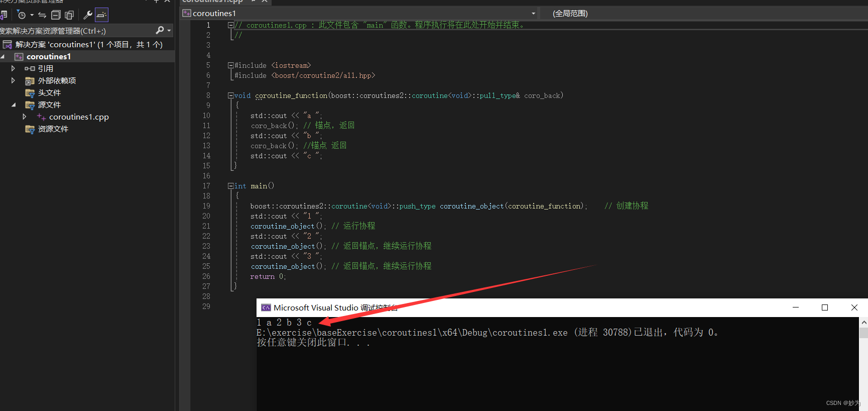Click the C++ file icon beside coroutines1.cpp
This screenshot has width=868, height=411.
pyautogui.click(x=41, y=117)
